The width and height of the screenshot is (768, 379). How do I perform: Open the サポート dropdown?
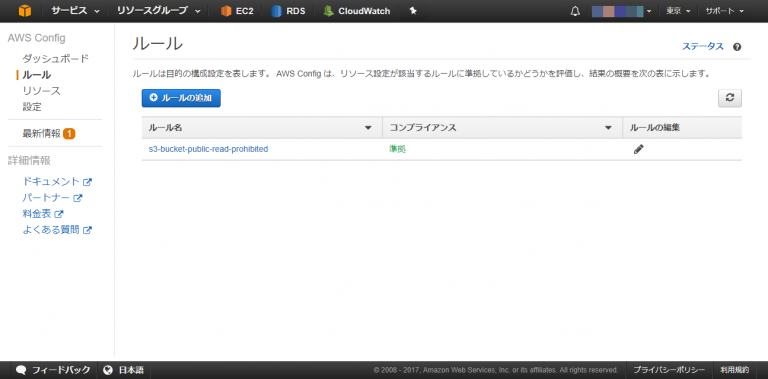click(724, 11)
